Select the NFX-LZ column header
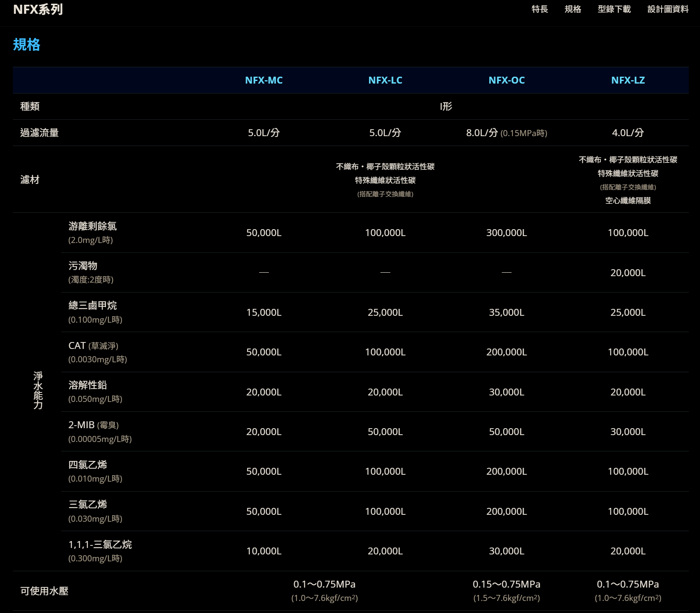Screen dimensions: 700x613 (628, 80)
